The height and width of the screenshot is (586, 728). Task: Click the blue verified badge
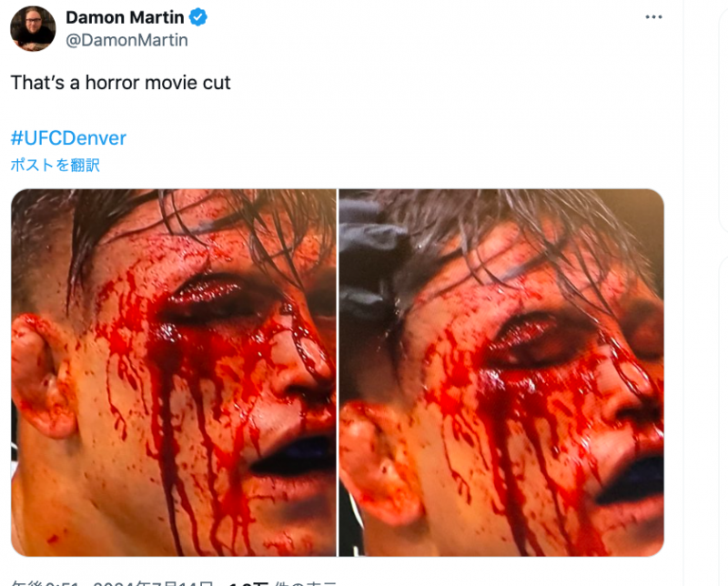click(x=197, y=17)
